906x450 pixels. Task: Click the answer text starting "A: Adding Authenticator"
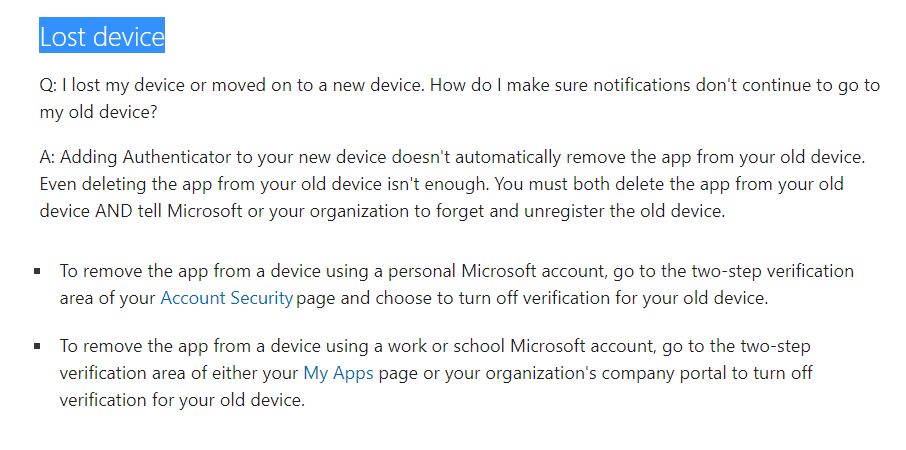452,184
